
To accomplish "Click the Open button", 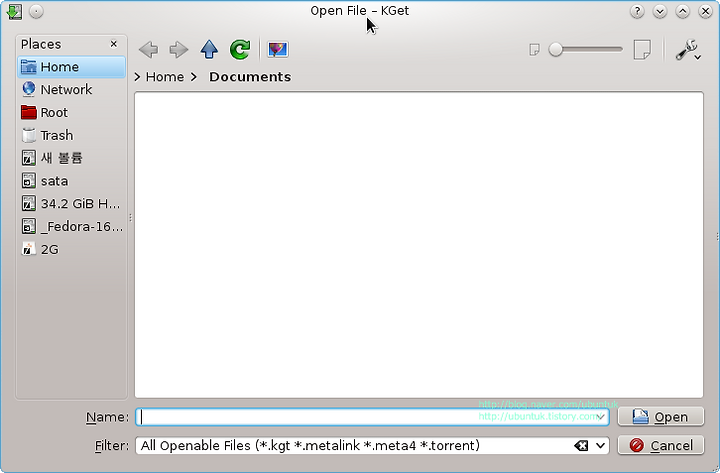I will 660,417.
